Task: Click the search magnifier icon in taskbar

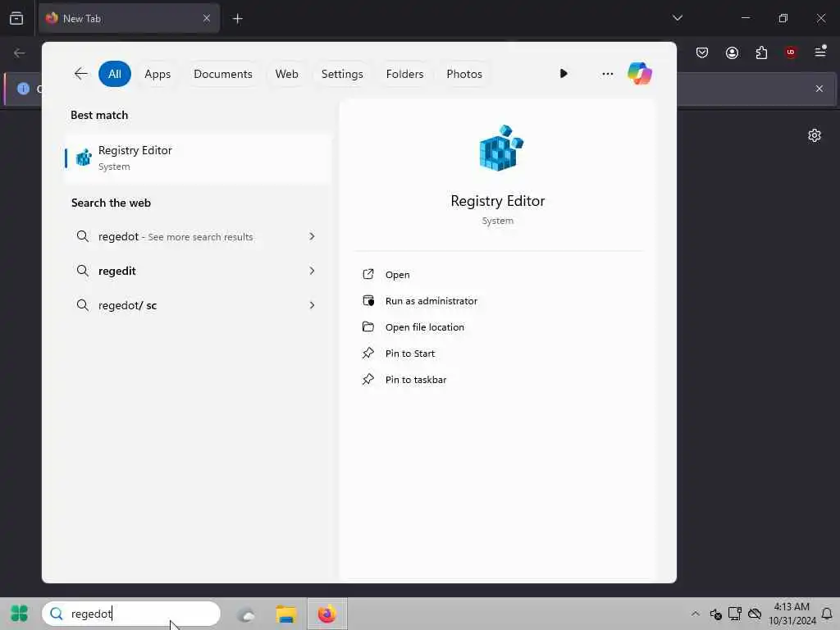Action: (x=57, y=614)
